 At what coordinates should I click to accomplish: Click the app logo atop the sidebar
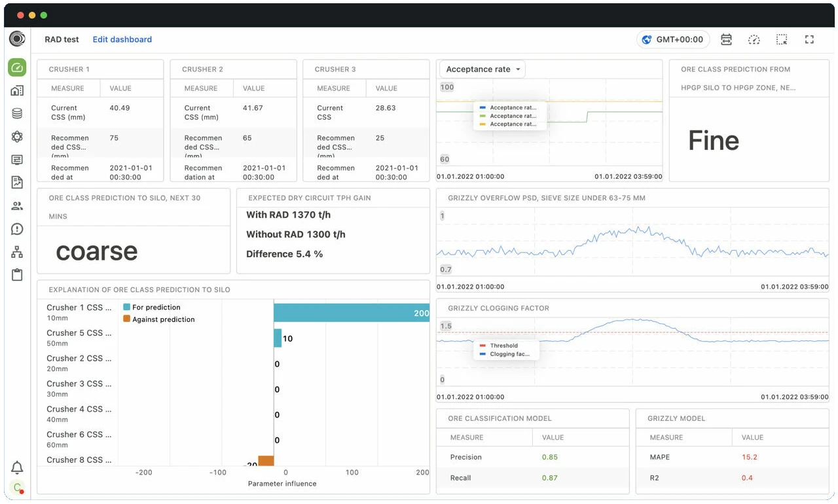[x=17, y=39]
